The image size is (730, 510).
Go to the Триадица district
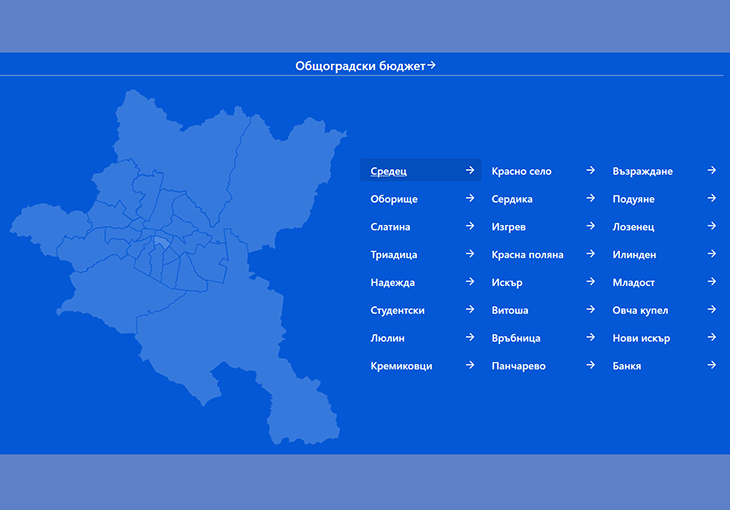[x=394, y=255]
